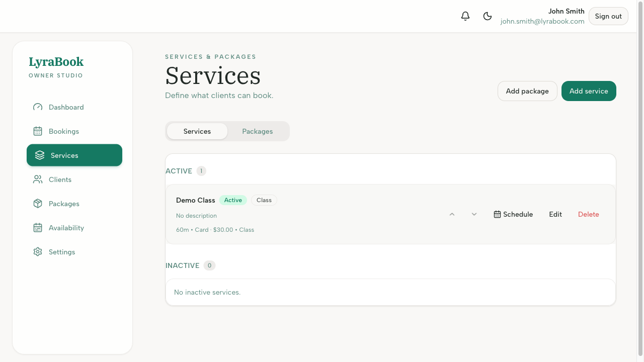Click the LyraBook logo

(x=56, y=61)
